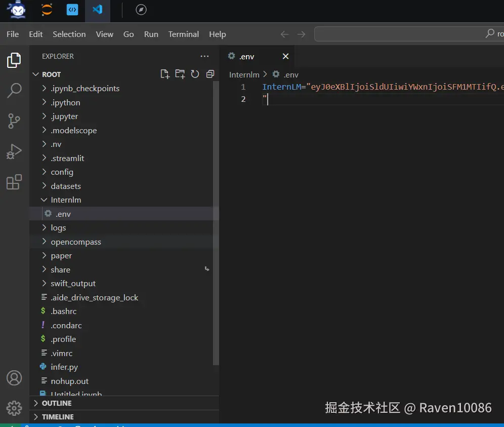Collapse the Internlm folder
Image resolution: width=504 pixels, height=427 pixels.
click(65, 200)
